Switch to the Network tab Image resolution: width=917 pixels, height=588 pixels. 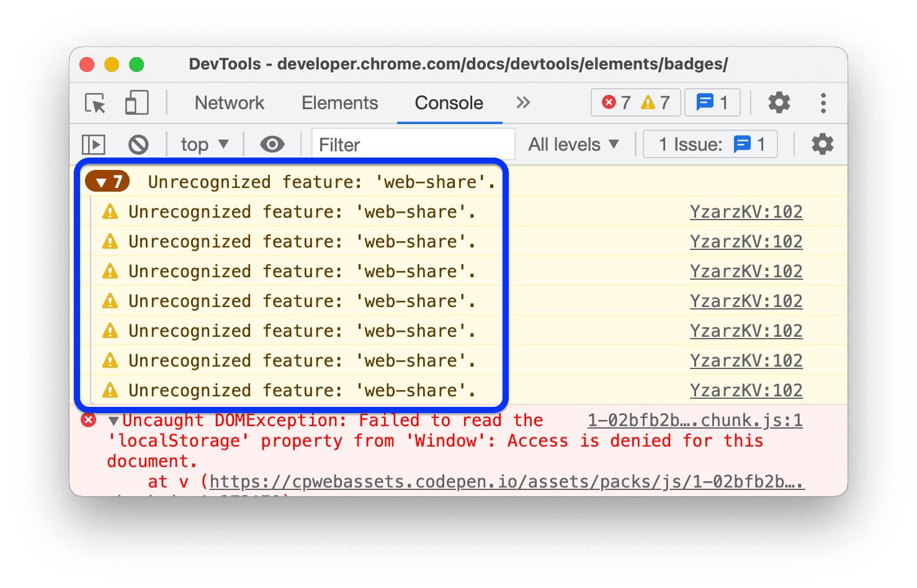(x=229, y=103)
